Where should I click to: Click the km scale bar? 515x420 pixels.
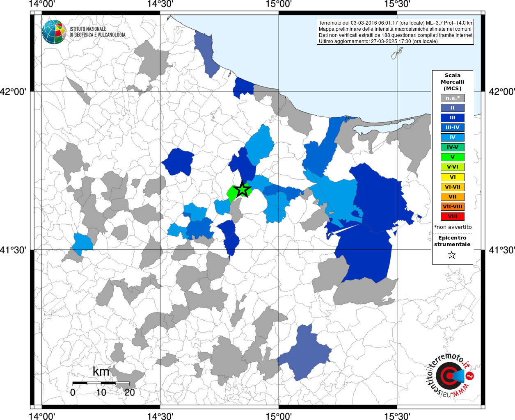coord(101,383)
